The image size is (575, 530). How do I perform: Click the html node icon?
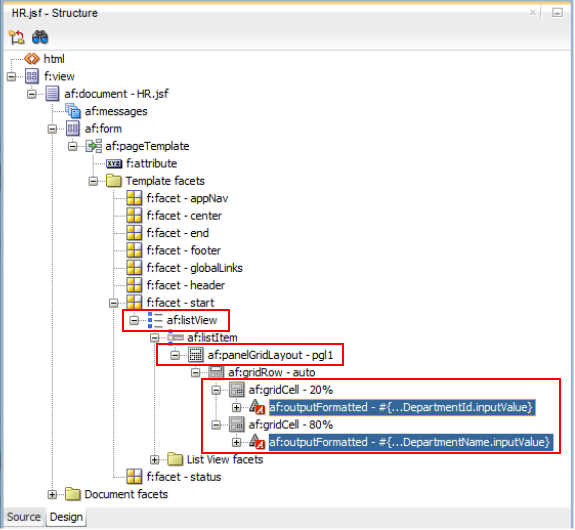pos(32,59)
